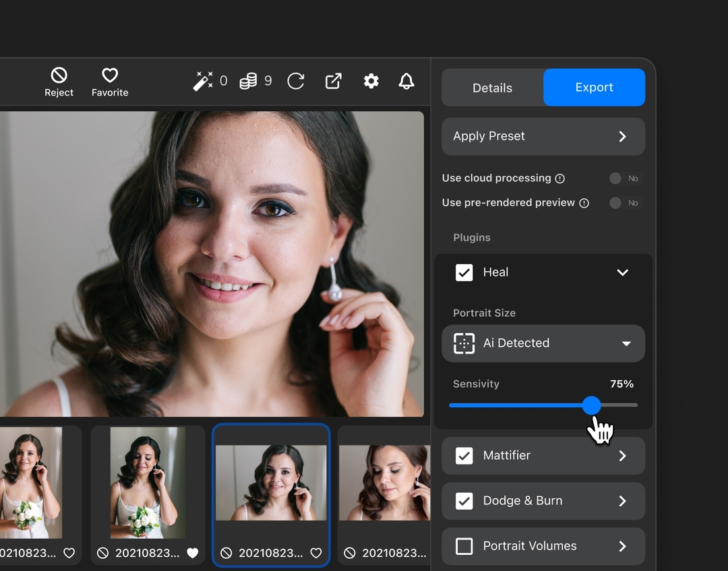Click the magic wand retouch icon
This screenshot has height=571, width=728.
[203, 82]
